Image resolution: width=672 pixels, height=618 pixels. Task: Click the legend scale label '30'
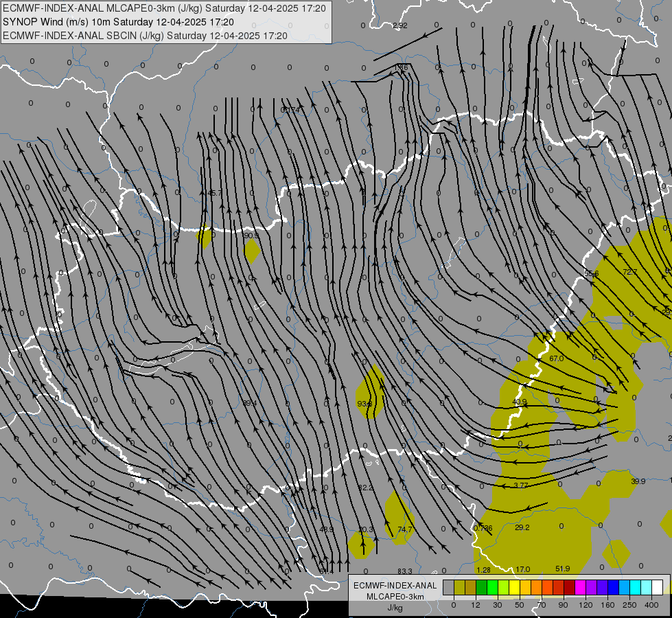(498, 605)
